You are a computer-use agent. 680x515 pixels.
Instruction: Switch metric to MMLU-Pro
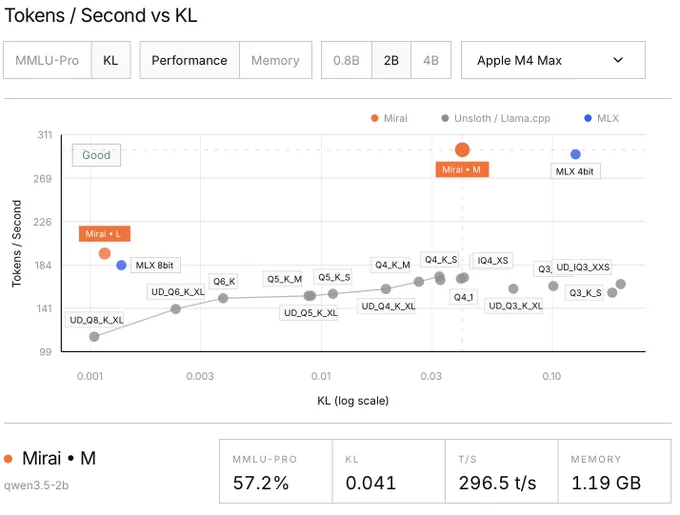coord(47,60)
